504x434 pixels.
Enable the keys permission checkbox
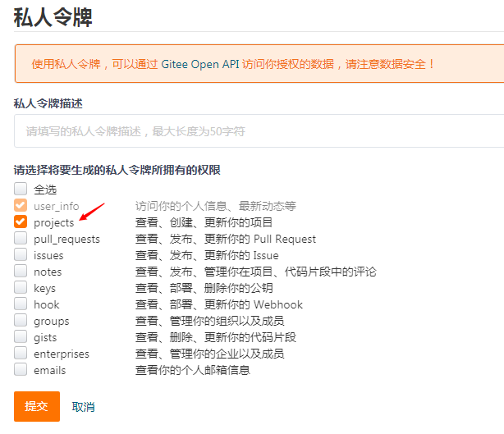point(21,287)
